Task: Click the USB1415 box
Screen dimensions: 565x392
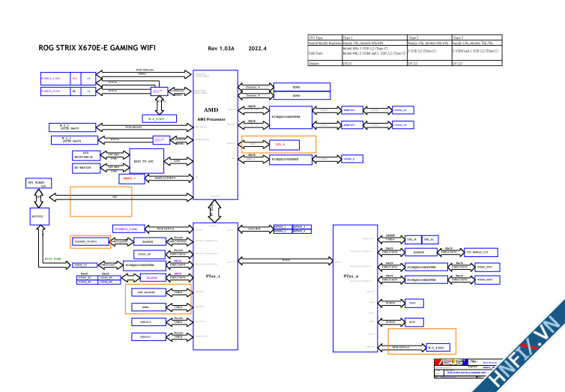Action: [148, 322]
